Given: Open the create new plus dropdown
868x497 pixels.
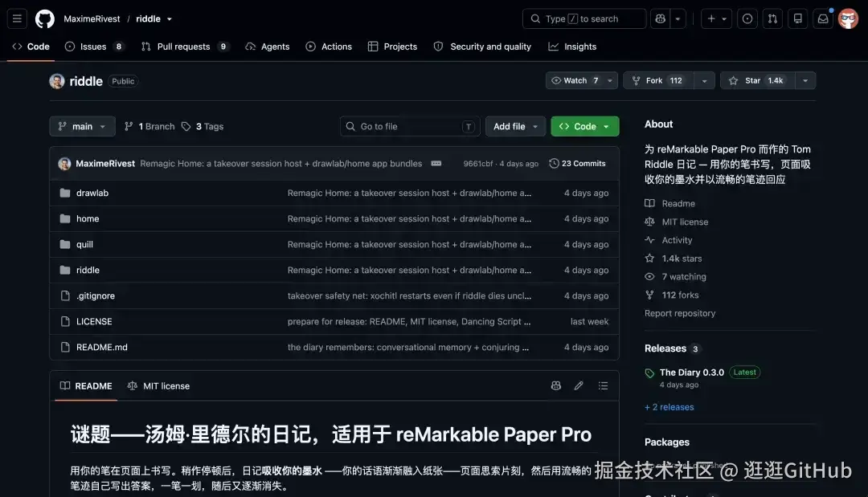Looking at the screenshot, I should pos(716,18).
